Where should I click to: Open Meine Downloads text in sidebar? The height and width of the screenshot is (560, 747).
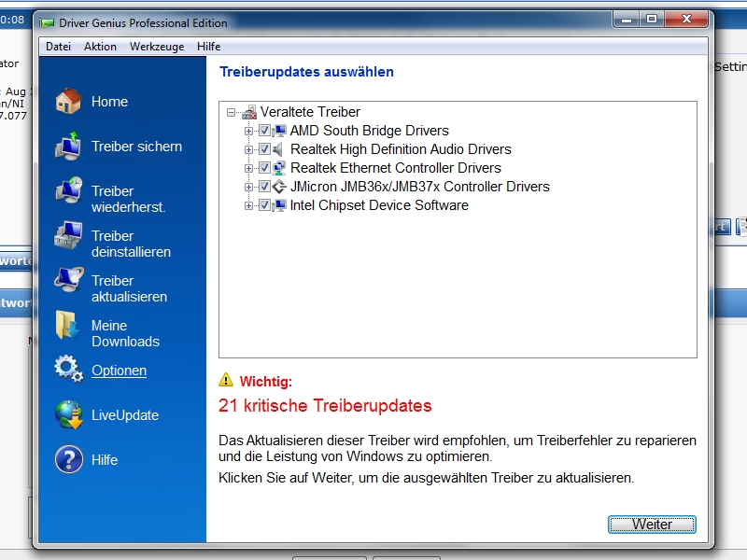point(125,333)
